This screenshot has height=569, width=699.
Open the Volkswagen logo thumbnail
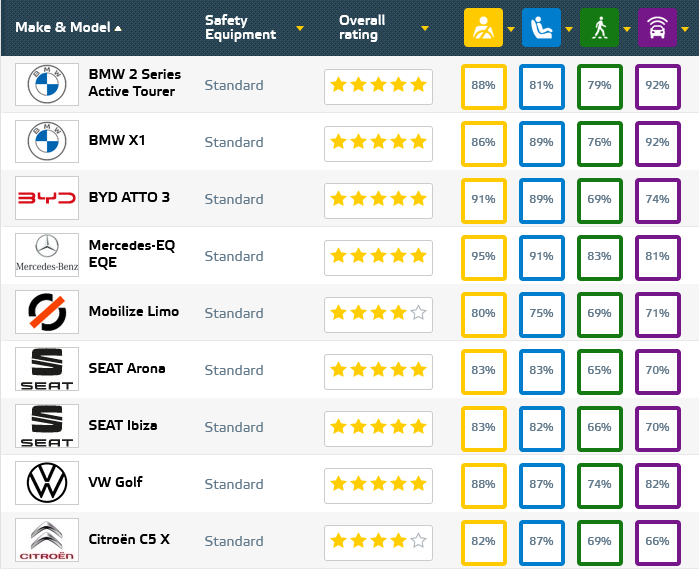47,483
